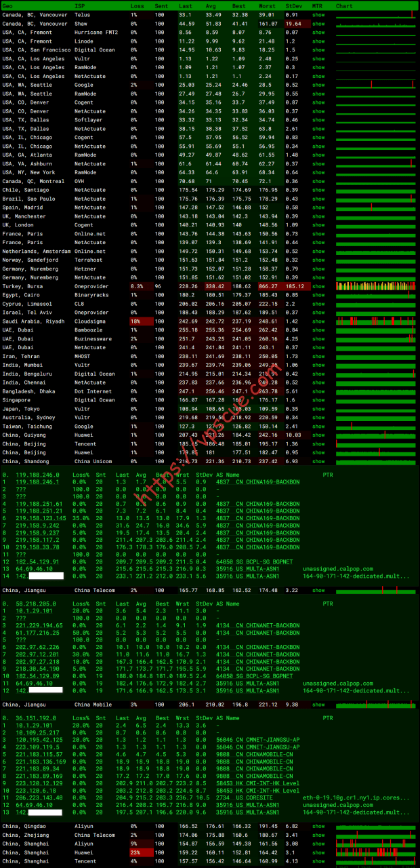The width and height of the screenshot is (420, 868).
Task: Select the 185.12 StDev value
Action: click(295, 286)
